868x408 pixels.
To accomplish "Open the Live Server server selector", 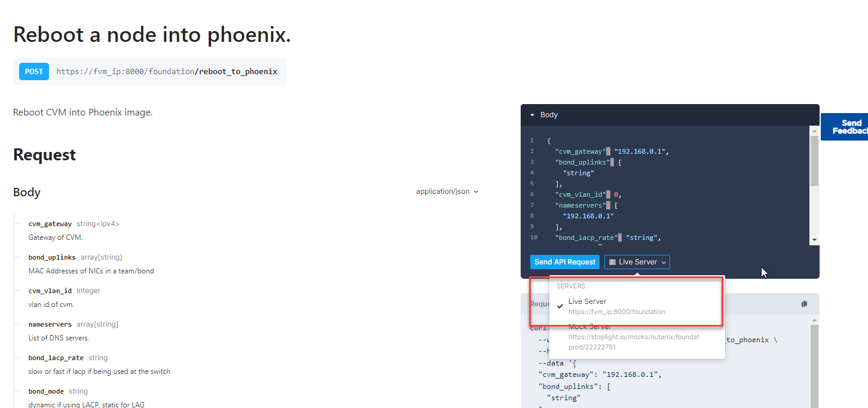I will click(x=637, y=262).
